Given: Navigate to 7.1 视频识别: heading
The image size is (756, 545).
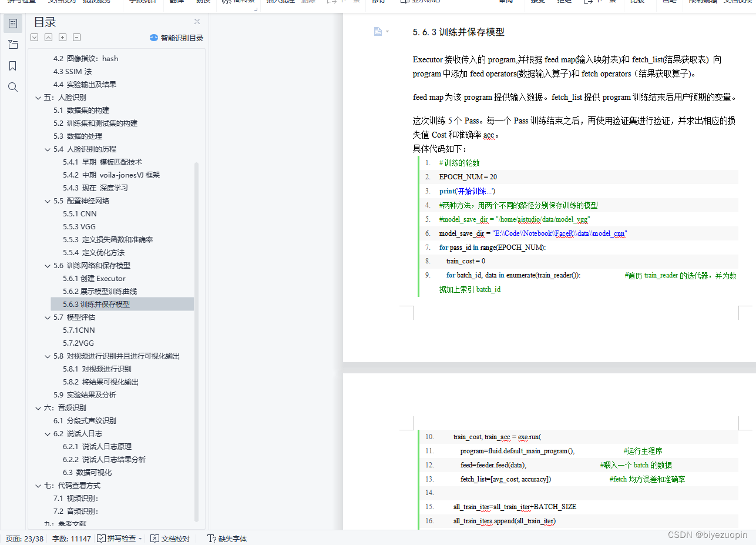Looking at the screenshot, I should click(x=76, y=499).
